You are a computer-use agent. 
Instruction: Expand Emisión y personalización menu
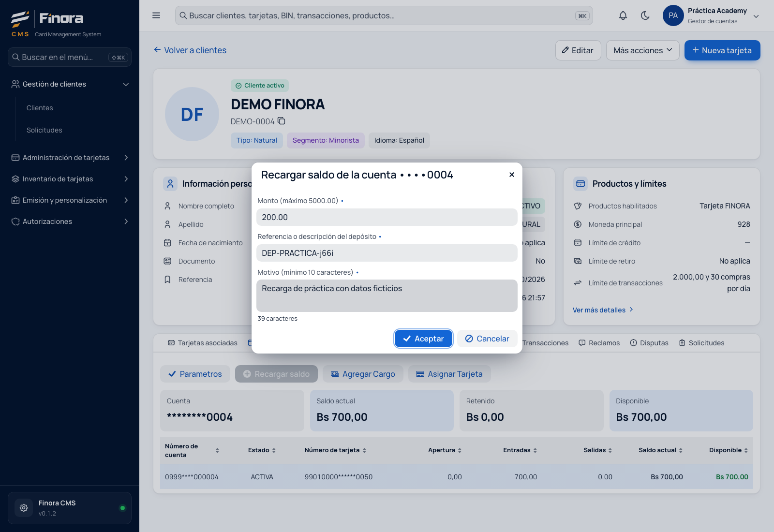70,200
